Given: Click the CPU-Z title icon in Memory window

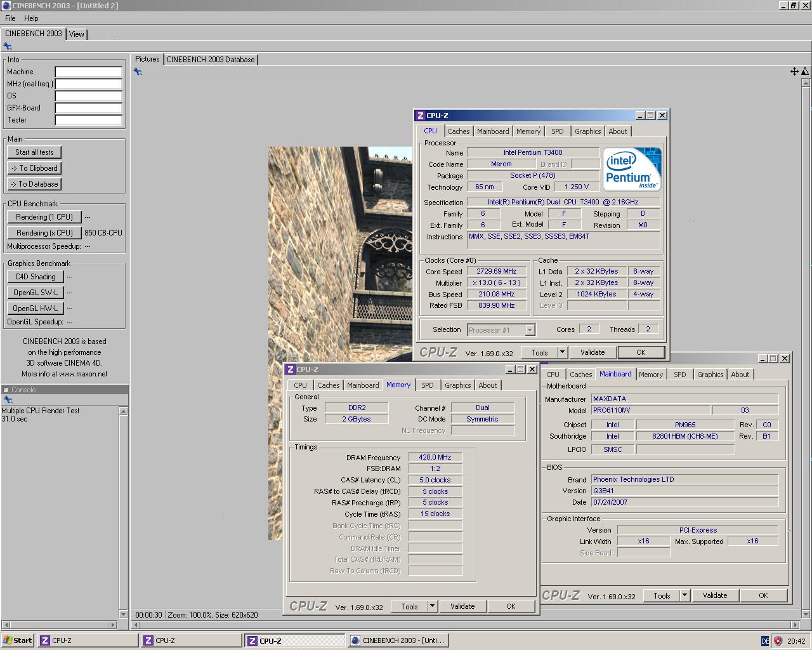Looking at the screenshot, I should point(290,369).
